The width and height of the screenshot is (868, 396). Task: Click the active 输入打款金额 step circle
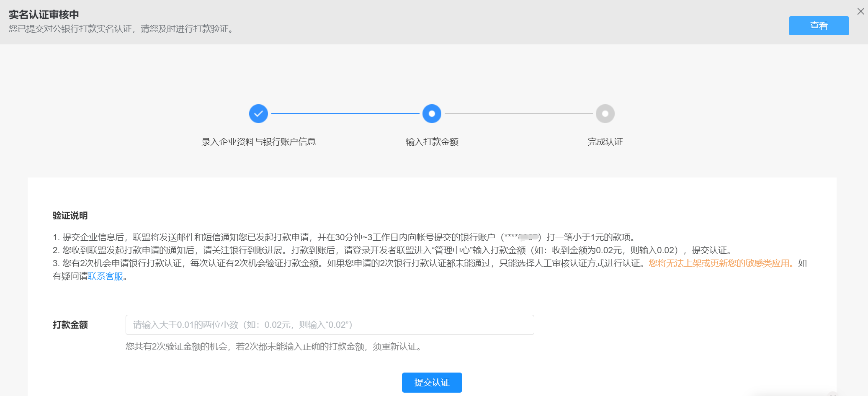[x=432, y=113]
